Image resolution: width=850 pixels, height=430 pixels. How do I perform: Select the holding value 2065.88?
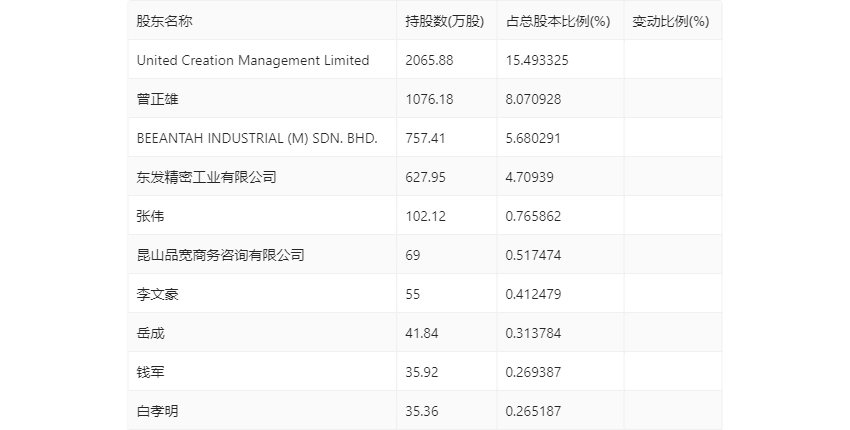429,60
